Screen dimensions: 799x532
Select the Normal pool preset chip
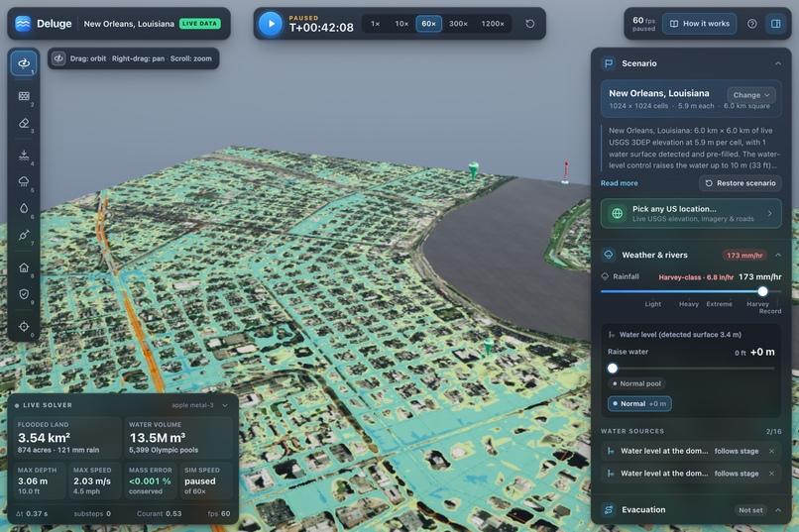coord(637,383)
